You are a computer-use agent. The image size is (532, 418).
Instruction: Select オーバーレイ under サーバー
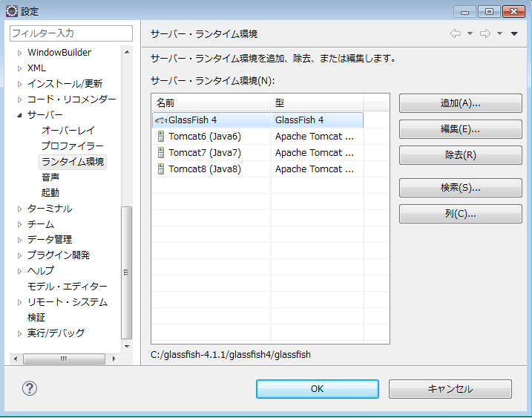click(x=68, y=131)
